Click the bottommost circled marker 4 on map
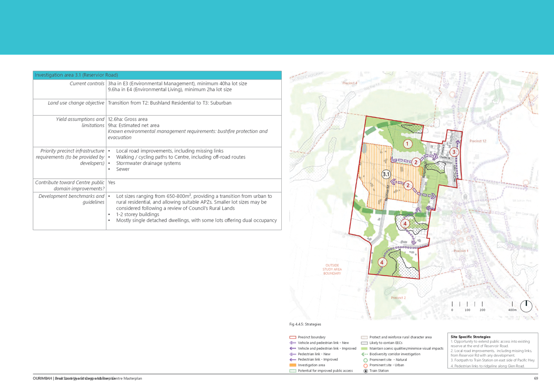Screen dimensions: 554x392 click(x=382, y=262)
